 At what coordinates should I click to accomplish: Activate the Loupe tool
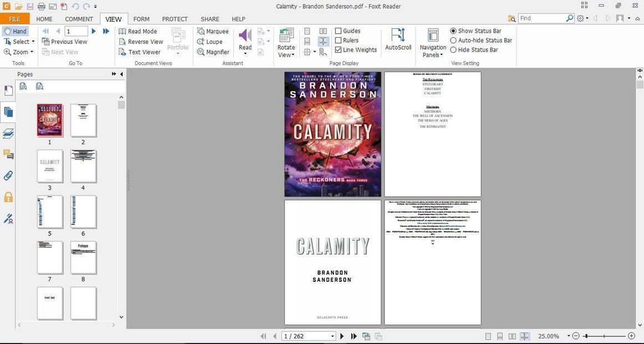pos(210,42)
